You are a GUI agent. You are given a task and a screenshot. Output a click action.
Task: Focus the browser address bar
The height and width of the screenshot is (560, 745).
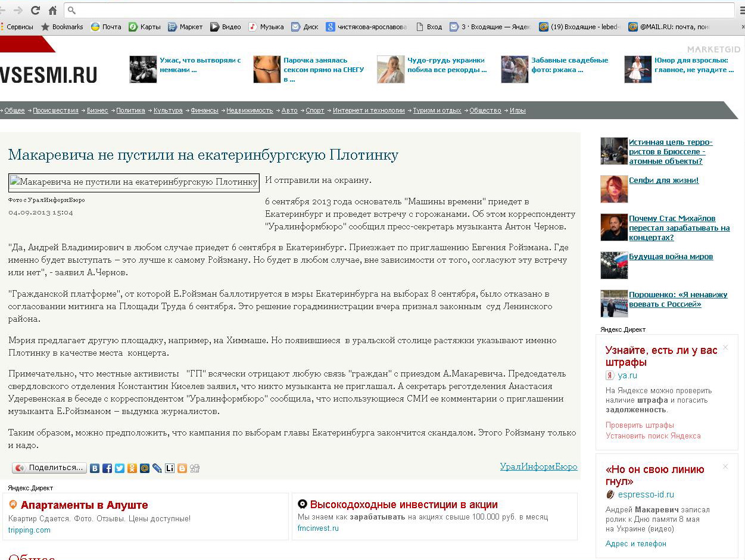click(x=399, y=10)
